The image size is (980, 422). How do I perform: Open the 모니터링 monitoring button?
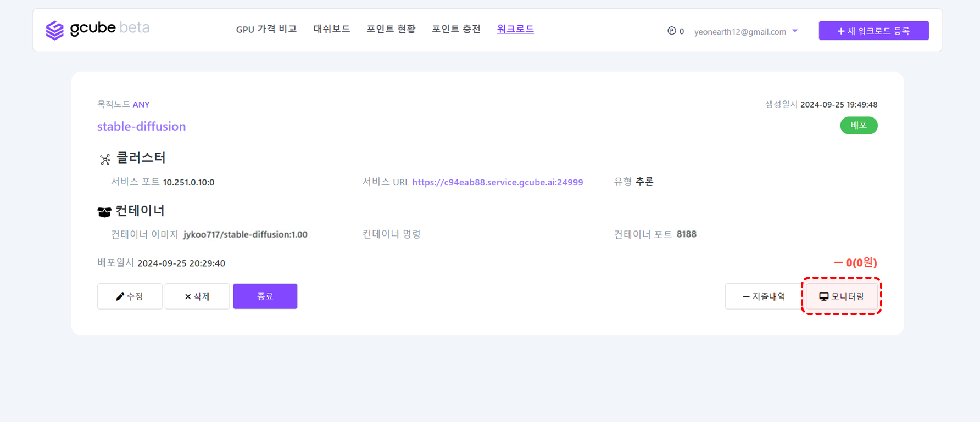[842, 296]
